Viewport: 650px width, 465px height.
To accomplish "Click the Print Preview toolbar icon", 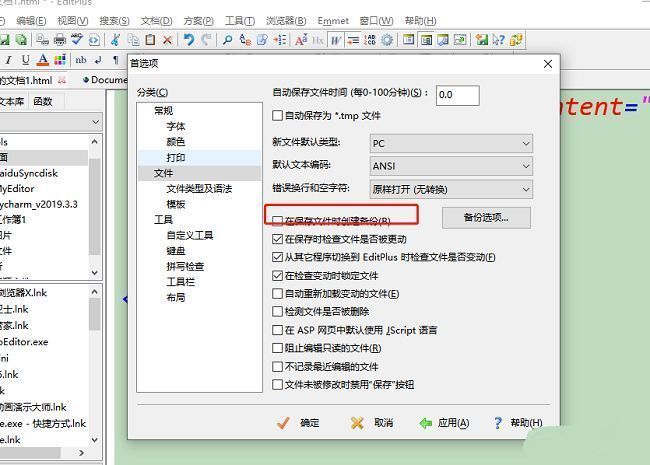I will [42, 40].
